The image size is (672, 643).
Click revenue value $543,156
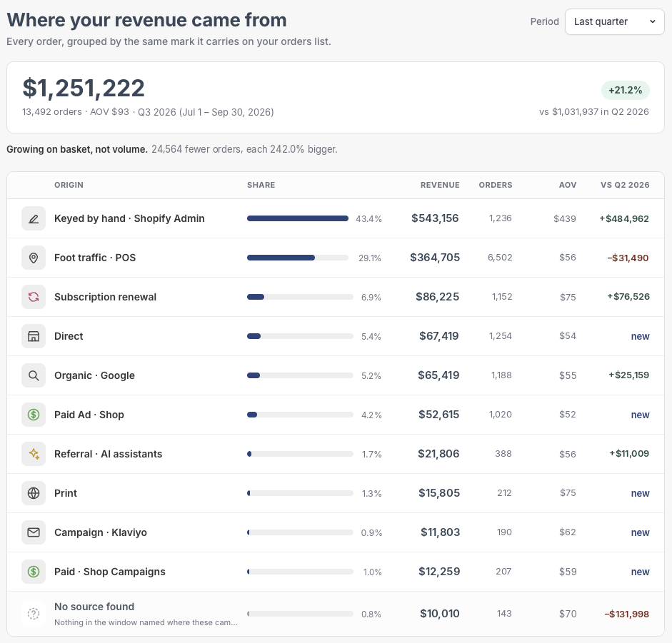[x=435, y=218]
